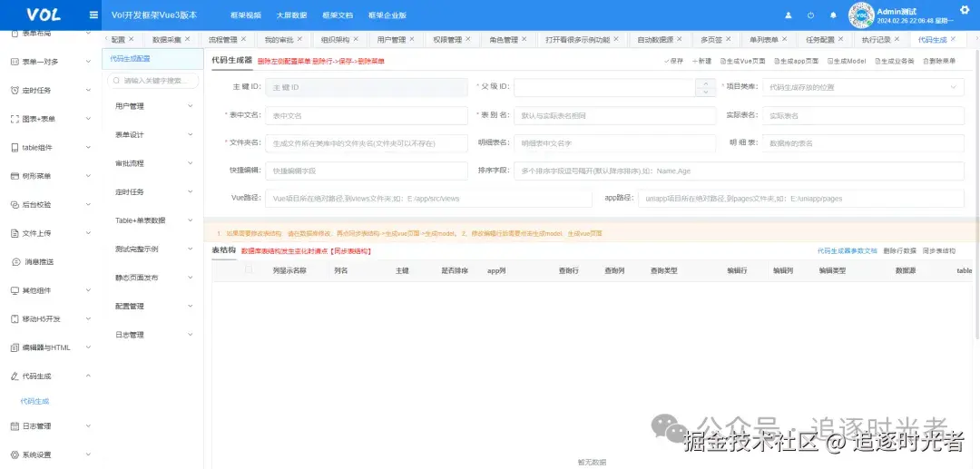Click the Admin测试 avatar image
The image size is (980, 469).
tap(860, 15)
